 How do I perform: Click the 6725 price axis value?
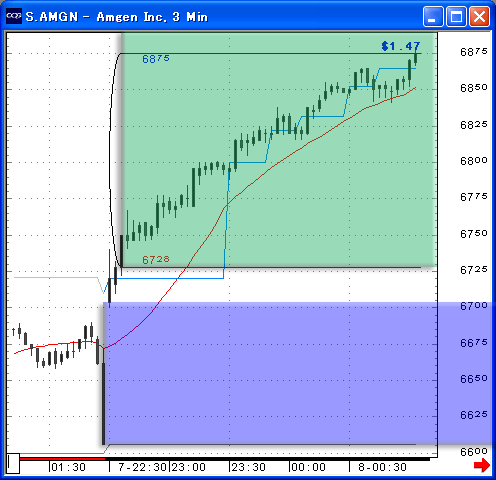(x=474, y=270)
